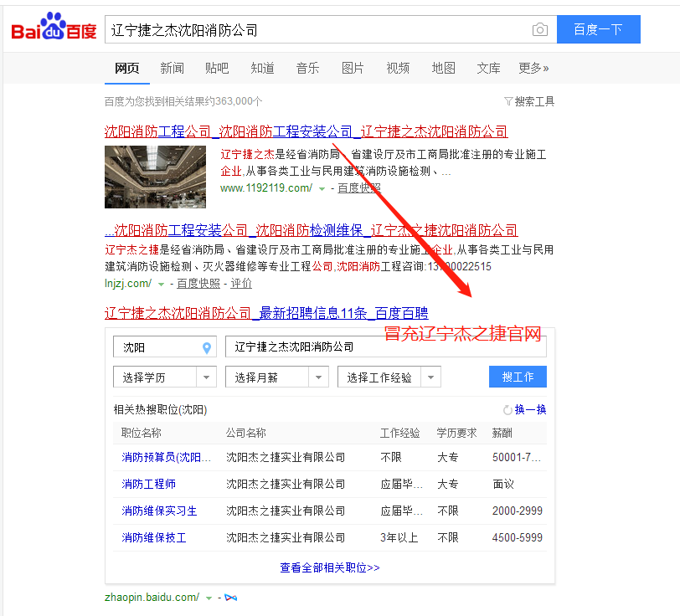
Task: Open the 更多 menu
Action: coord(533,68)
